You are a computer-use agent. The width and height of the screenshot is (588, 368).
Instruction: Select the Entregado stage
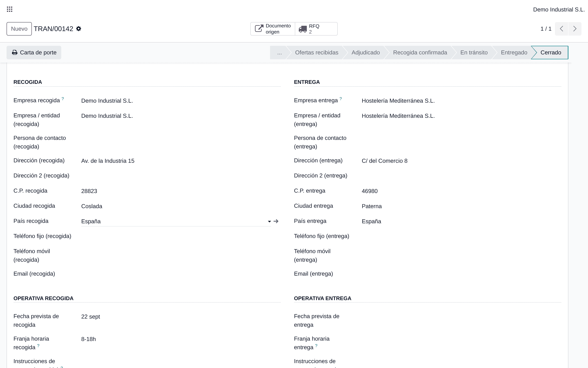tap(514, 53)
